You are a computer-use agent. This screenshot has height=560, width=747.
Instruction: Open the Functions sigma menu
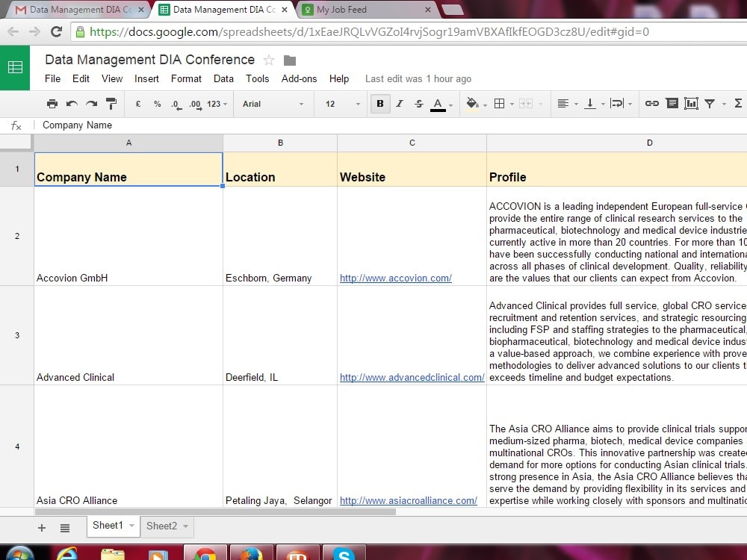738,103
